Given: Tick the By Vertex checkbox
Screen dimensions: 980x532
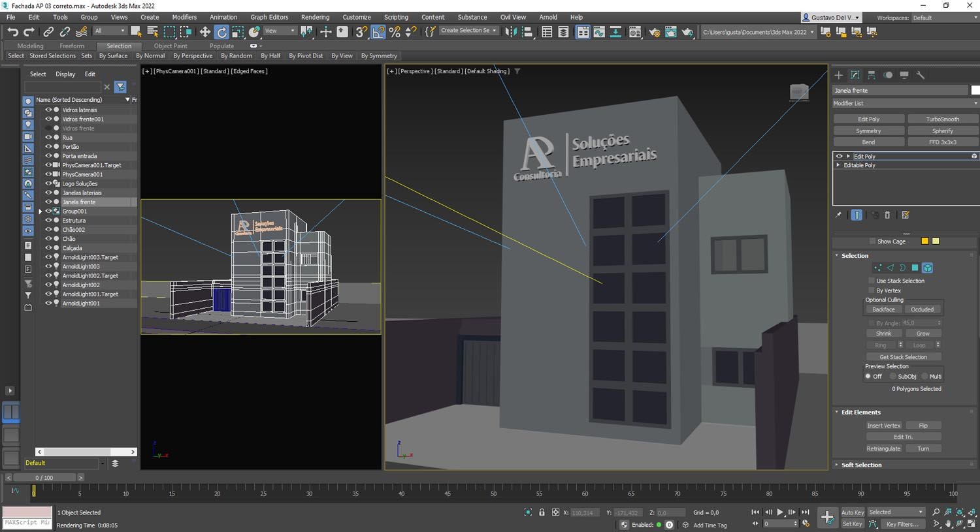Looking at the screenshot, I should tap(872, 290).
